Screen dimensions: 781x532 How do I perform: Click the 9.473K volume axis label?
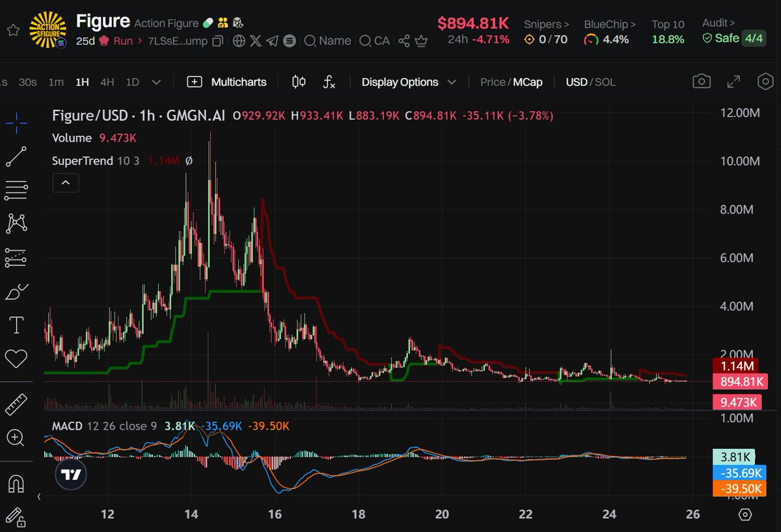[x=737, y=402]
